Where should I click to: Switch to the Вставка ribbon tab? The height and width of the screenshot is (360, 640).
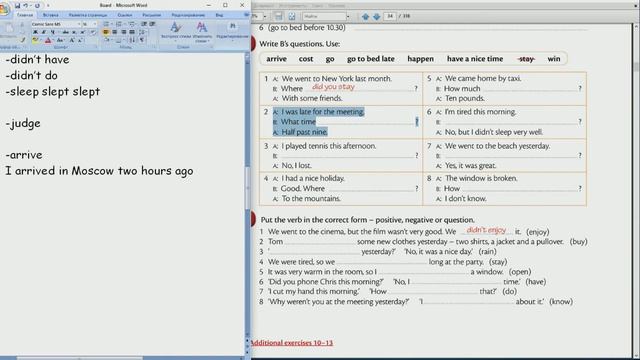pos(51,15)
